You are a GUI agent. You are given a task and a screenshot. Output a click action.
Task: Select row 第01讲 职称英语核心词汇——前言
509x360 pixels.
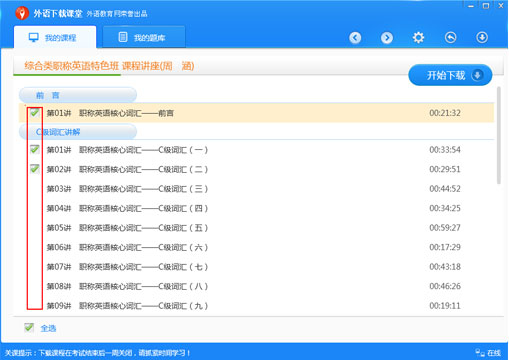coord(256,113)
